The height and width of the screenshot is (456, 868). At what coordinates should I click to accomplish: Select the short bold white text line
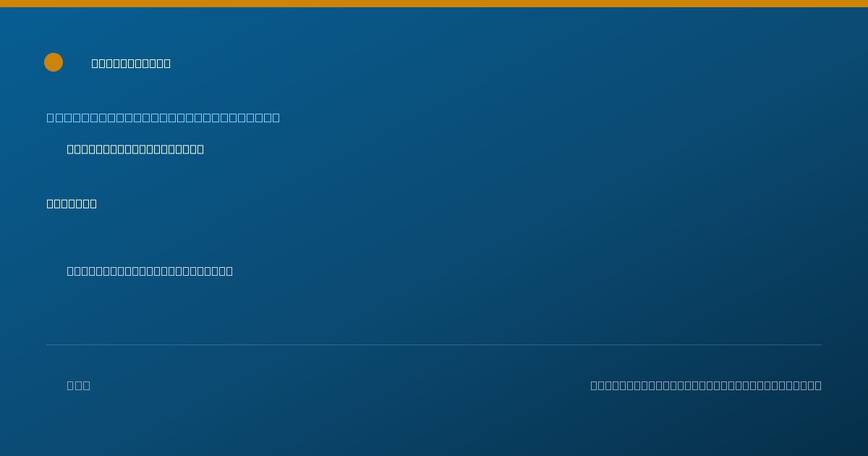point(72,203)
